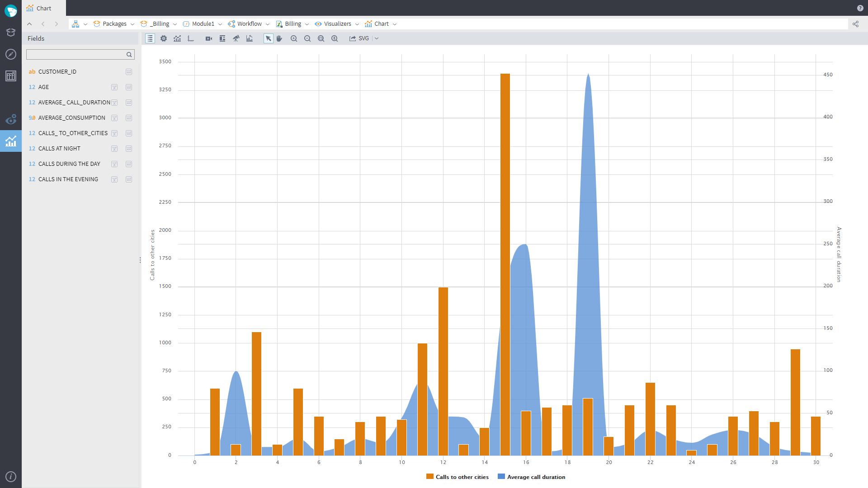The width and height of the screenshot is (868, 488).
Task: Click the video recording icon in the toolbar
Action: tap(208, 38)
